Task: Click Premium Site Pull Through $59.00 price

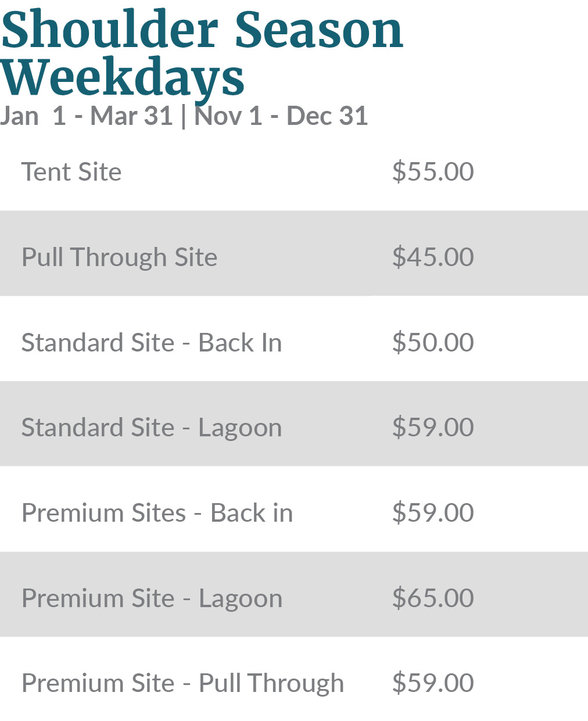Action: (433, 683)
